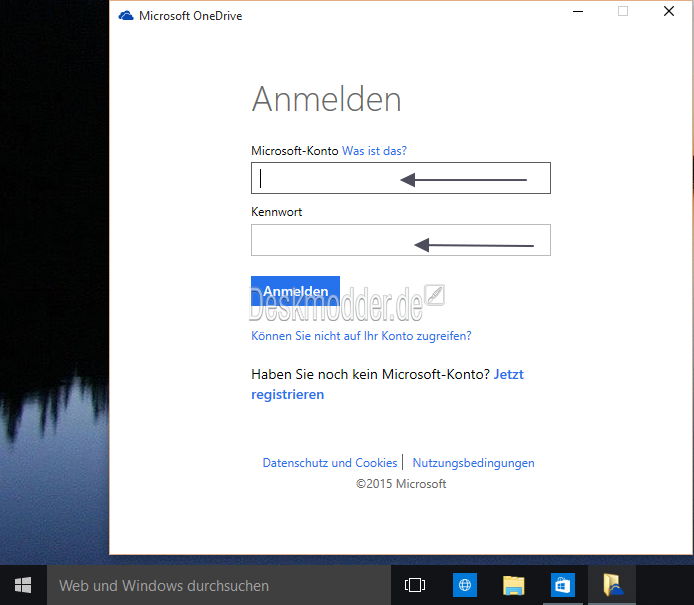Image resolution: width=694 pixels, height=605 pixels.
Task: Click the '©2015 Microsoft' copyright text
Action: click(x=401, y=484)
